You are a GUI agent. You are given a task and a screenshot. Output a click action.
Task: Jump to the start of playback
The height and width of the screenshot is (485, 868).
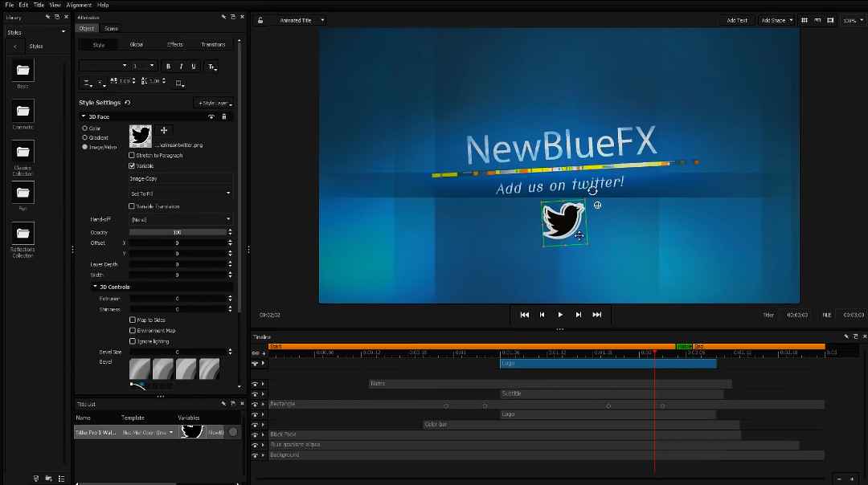tap(524, 315)
